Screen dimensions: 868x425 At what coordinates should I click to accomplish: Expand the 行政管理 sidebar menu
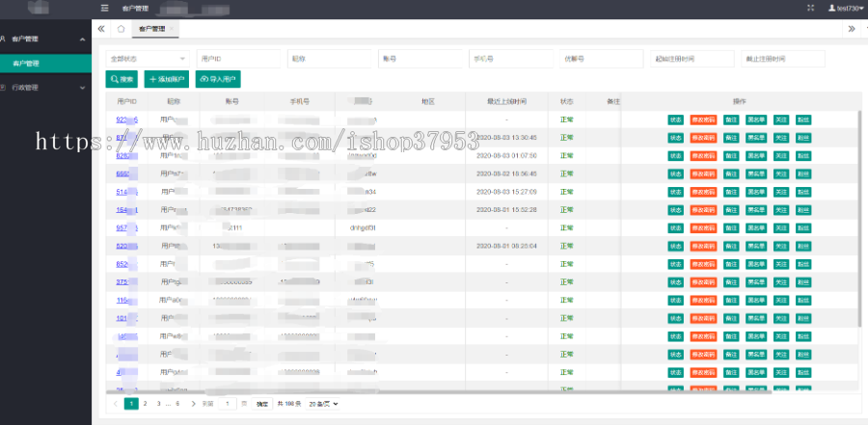[45, 87]
